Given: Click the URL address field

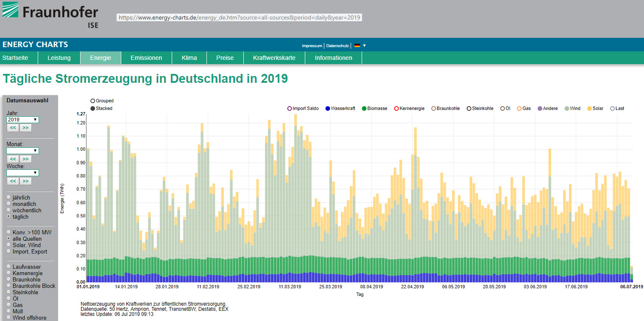Looking at the screenshot, I should (240, 18).
